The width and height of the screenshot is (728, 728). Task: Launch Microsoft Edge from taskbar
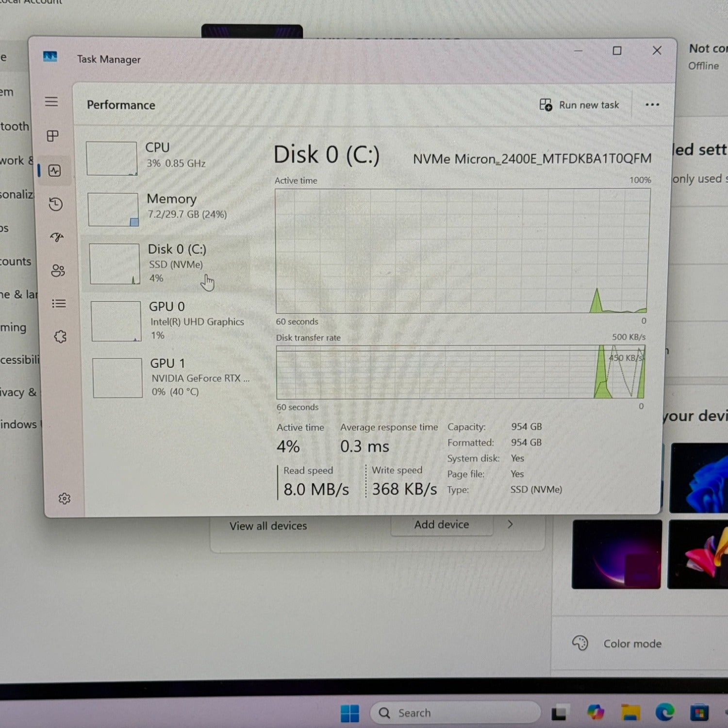pyautogui.click(x=664, y=712)
